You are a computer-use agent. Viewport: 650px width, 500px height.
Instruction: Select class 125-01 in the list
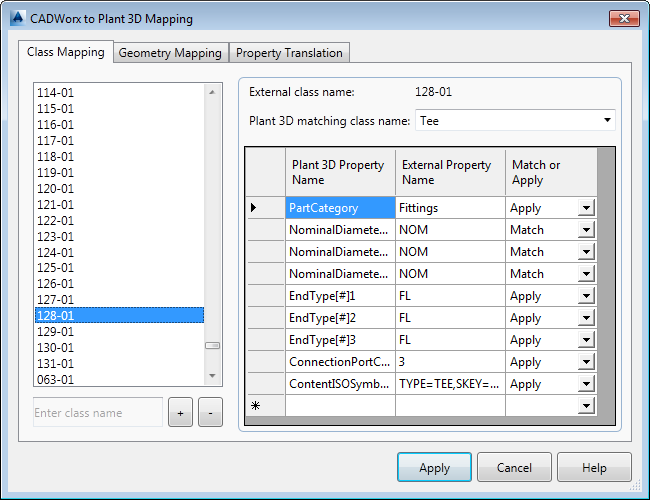[x=119, y=268]
